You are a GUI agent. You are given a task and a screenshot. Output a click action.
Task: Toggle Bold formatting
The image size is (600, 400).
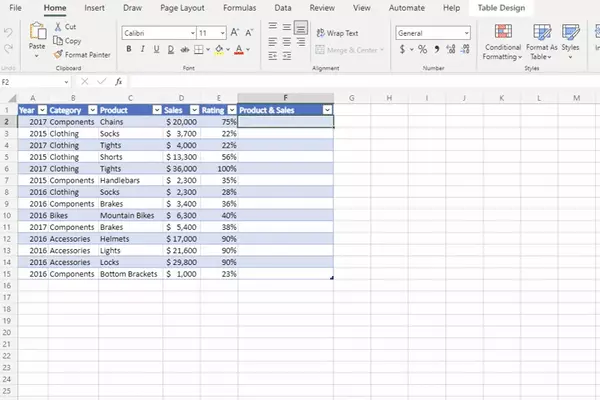point(129,49)
